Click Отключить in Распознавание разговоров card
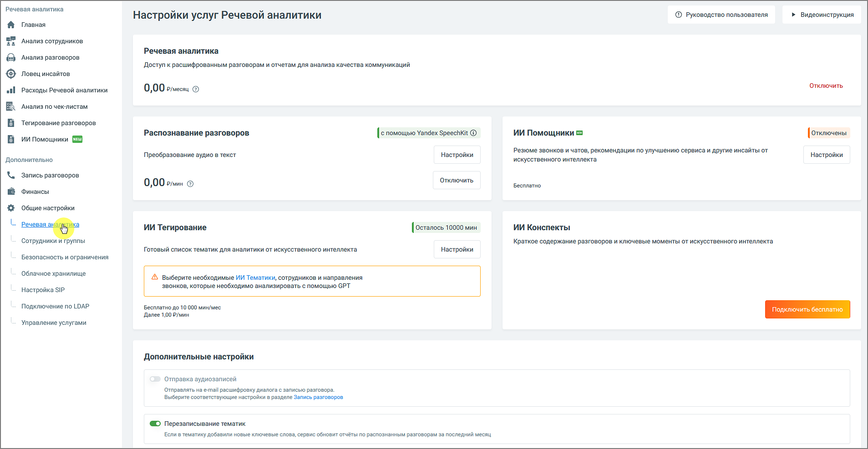Viewport: 868px width, 449px height. coord(457,180)
